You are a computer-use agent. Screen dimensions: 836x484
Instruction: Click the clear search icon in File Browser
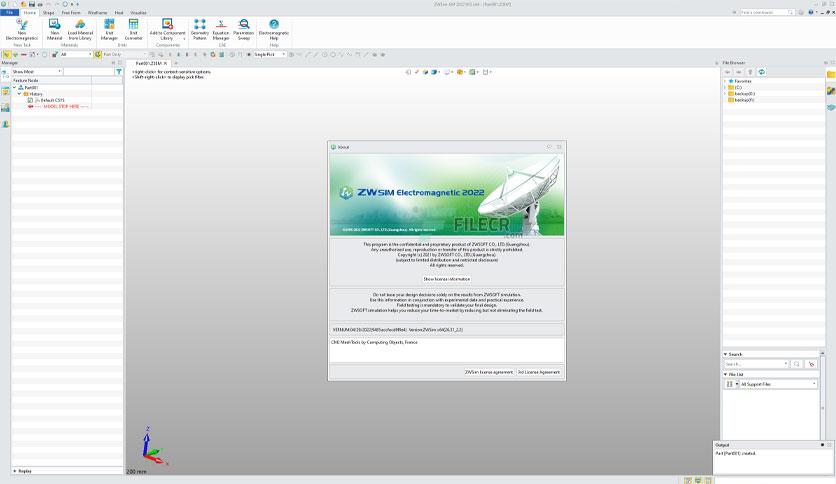pos(811,364)
